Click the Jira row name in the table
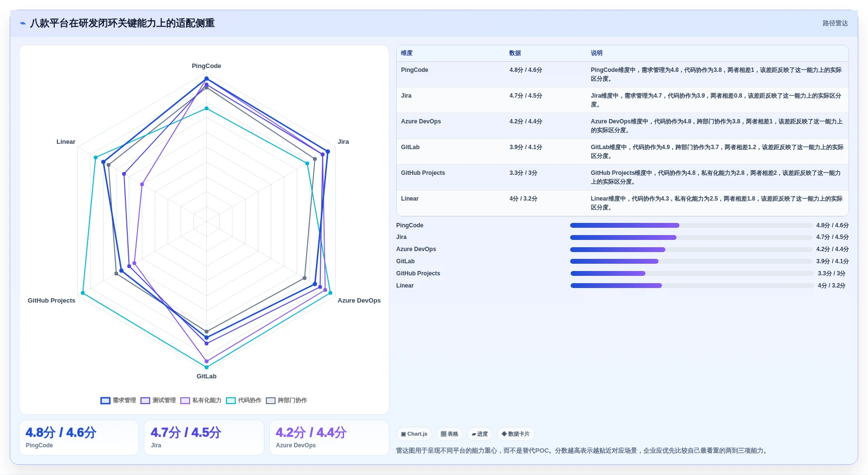Screen dimensions: 868x475 coord(406,96)
